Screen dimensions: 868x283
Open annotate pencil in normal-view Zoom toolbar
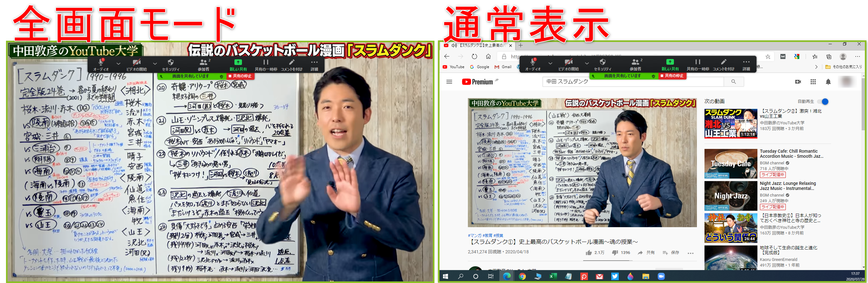[x=723, y=64]
